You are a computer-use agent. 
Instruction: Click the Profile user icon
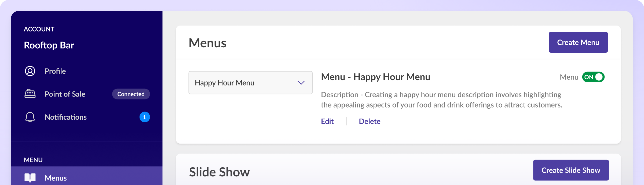pyautogui.click(x=30, y=71)
